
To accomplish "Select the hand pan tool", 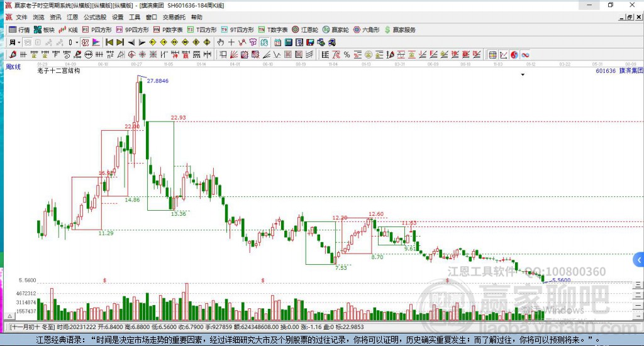I will 221,42.
